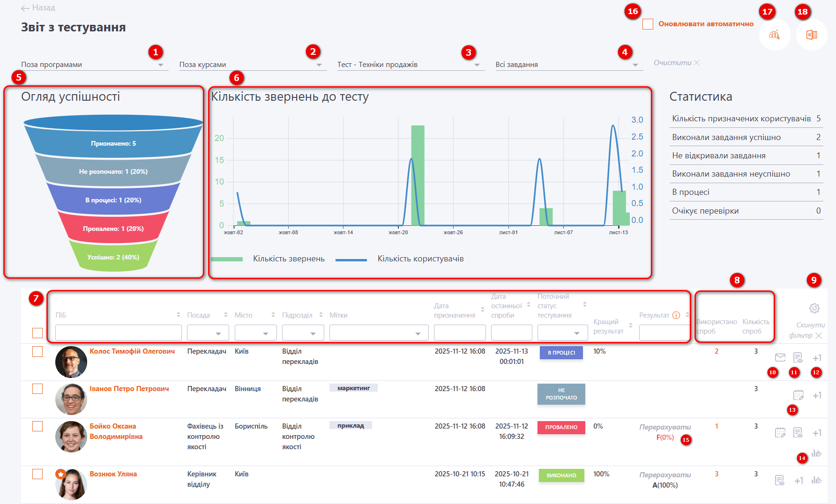Enable Оновлювати автоматично checkbox

pos(648,24)
